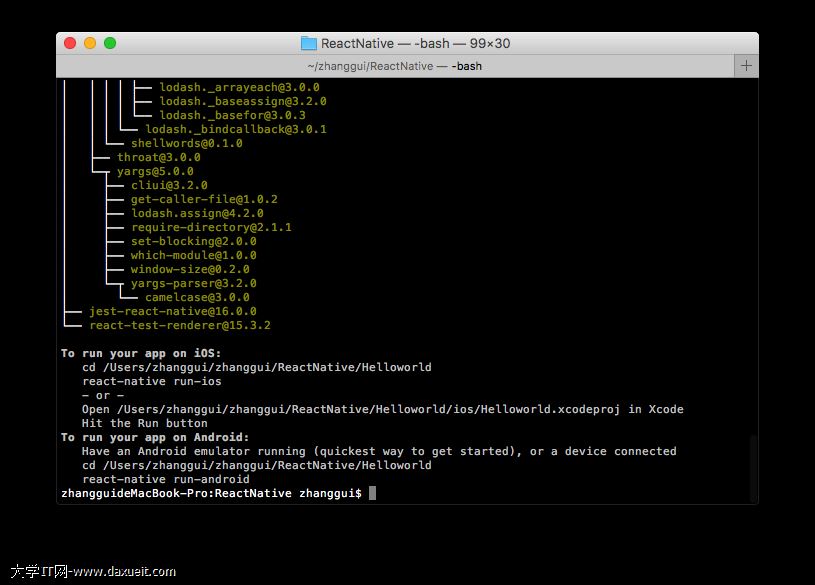Minimize the terminal using yellow button
This screenshot has width=815, height=585.
90,43
